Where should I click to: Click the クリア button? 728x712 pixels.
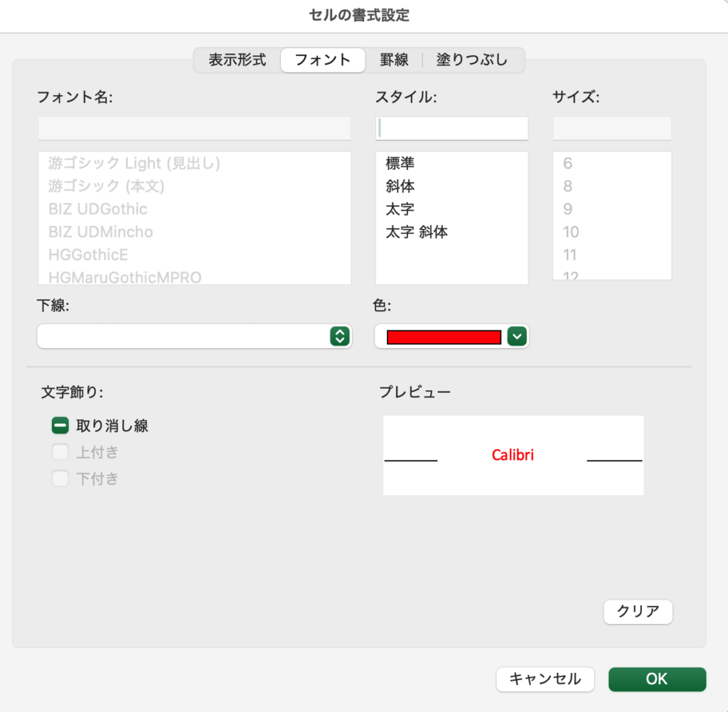pos(638,611)
